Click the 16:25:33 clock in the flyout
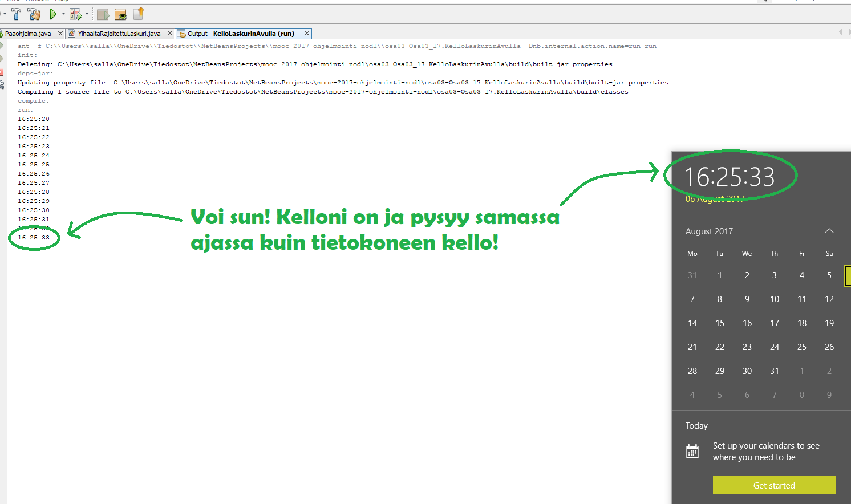The height and width of the screenshot is (504, 851). coord(730,177)
